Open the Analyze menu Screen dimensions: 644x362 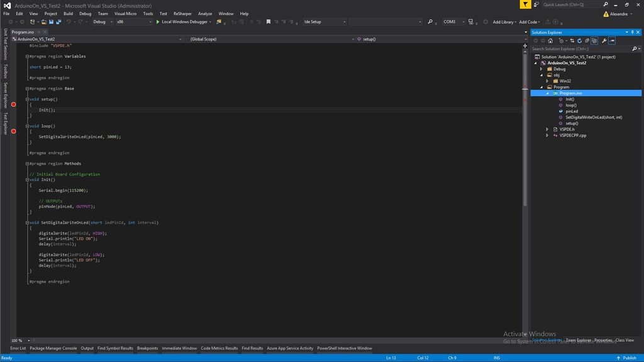(205, 14)
